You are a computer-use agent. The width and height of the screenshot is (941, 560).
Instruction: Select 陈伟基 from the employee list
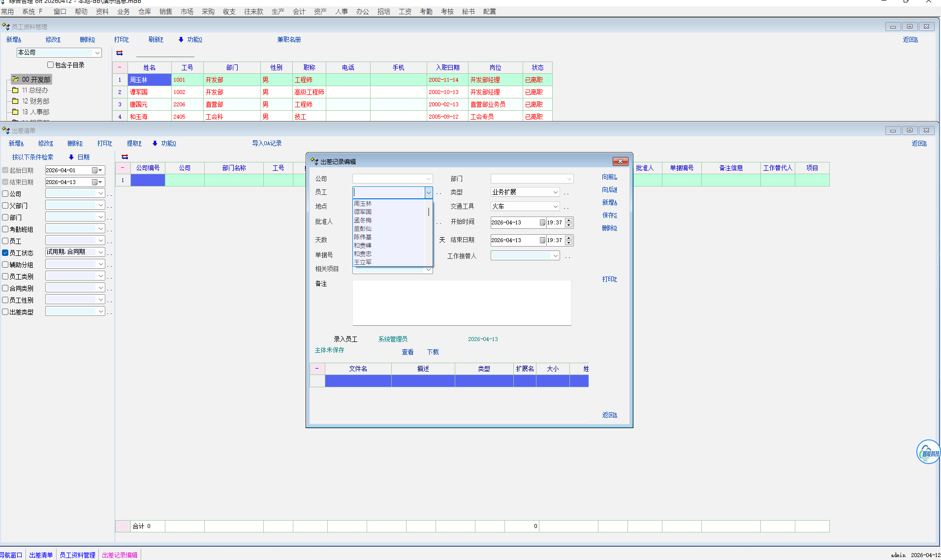tap(363, 237)
